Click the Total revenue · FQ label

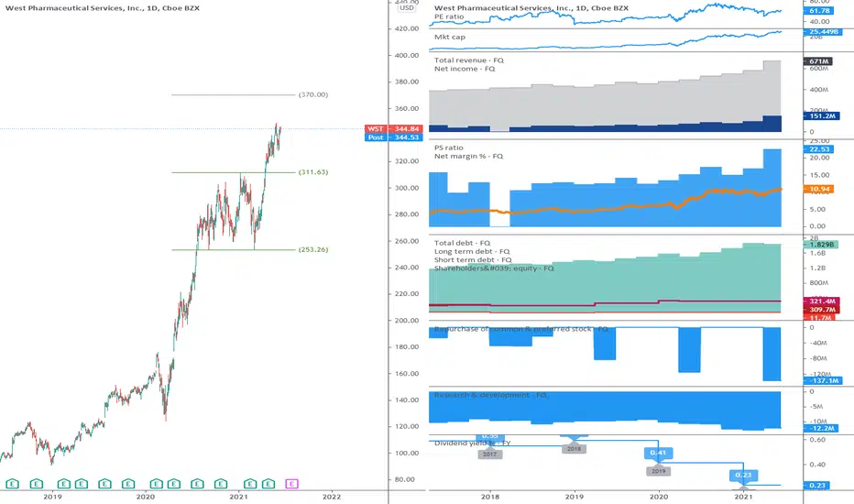pos(469,60)
